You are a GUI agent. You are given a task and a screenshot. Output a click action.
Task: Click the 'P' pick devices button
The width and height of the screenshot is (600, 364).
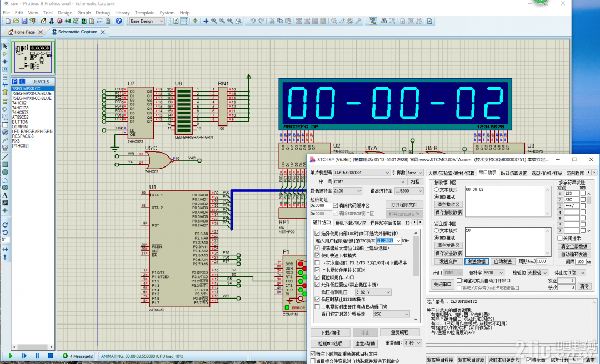point(14,82)
